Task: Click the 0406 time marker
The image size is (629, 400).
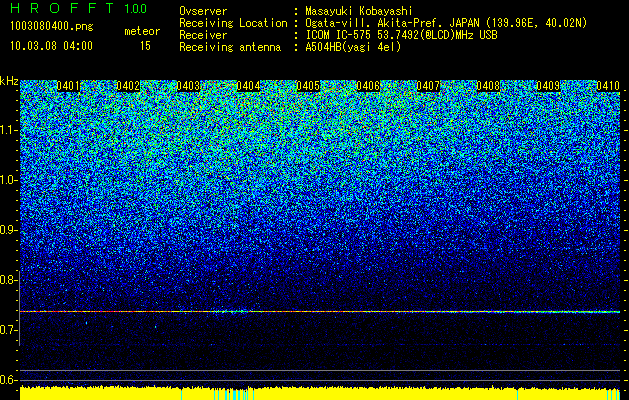Action: 368,86
